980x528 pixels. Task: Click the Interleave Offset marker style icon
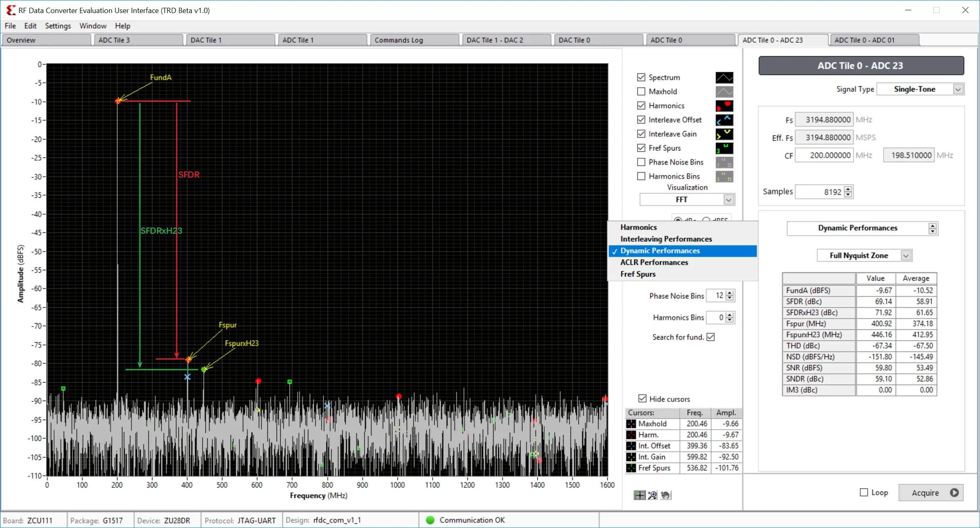(x=724, y=120)
